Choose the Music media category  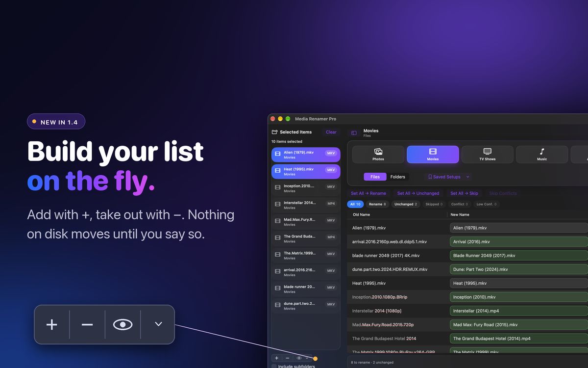542,155
